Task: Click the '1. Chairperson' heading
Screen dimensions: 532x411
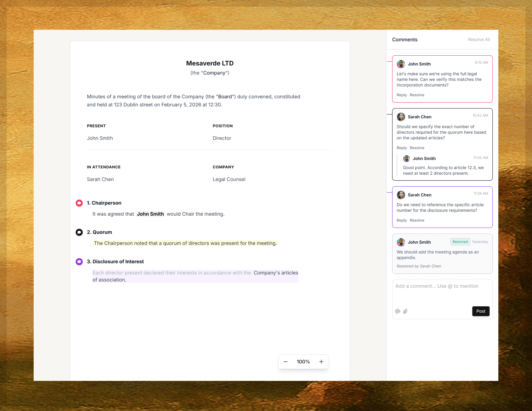Action: pos(104,203)
